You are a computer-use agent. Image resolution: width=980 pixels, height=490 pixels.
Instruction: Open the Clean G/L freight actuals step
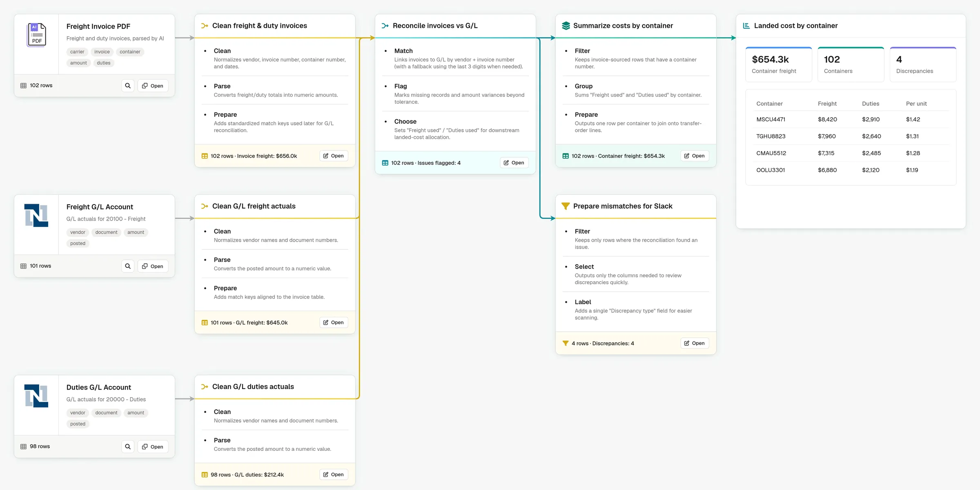pyautogui.click(x=334, y=323)
